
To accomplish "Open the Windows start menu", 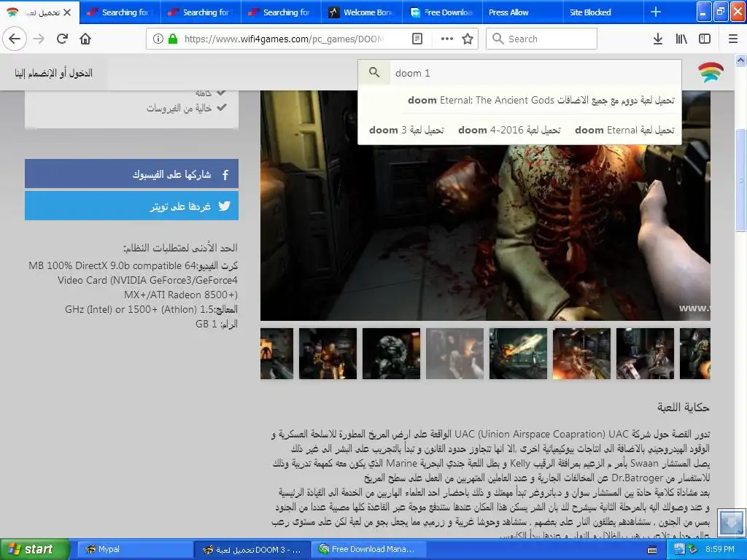I will [x=35, y=549].
